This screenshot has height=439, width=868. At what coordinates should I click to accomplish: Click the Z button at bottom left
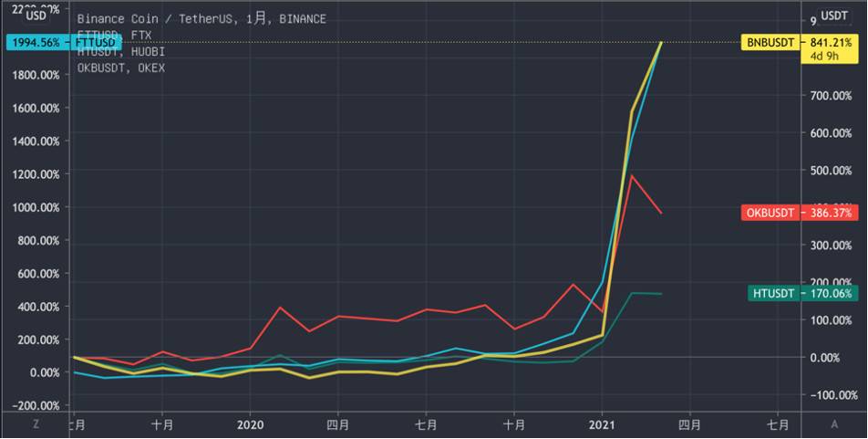click(36, 424)
